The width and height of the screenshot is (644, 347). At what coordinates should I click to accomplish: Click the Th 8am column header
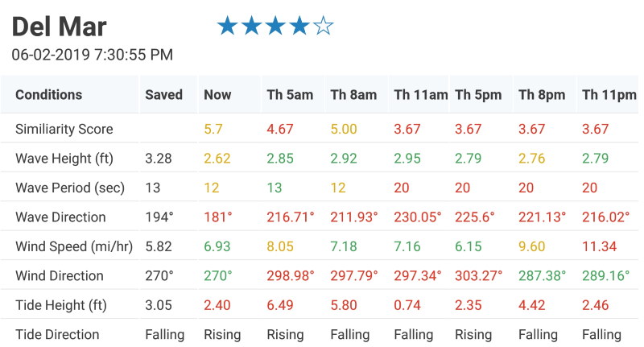point(353,95)
